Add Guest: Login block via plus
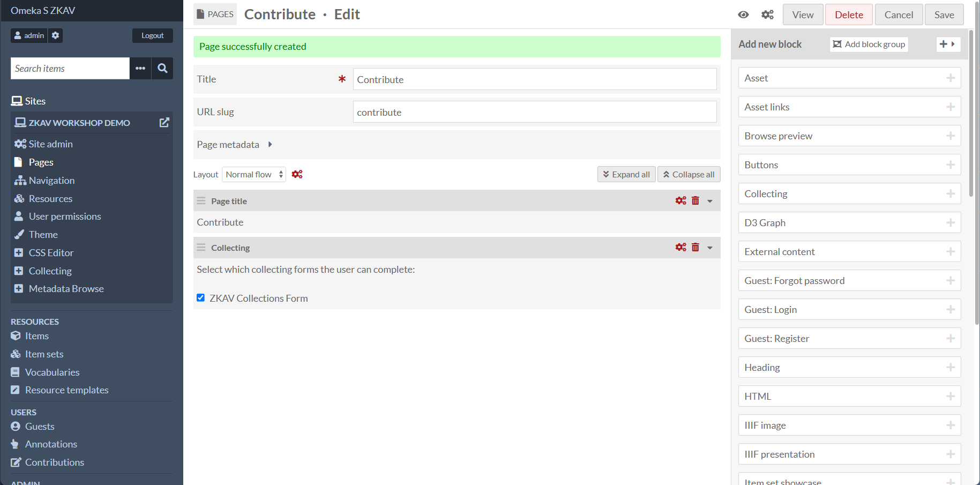The height and width of the screenshot is (485, 980). tap(951, 309)
